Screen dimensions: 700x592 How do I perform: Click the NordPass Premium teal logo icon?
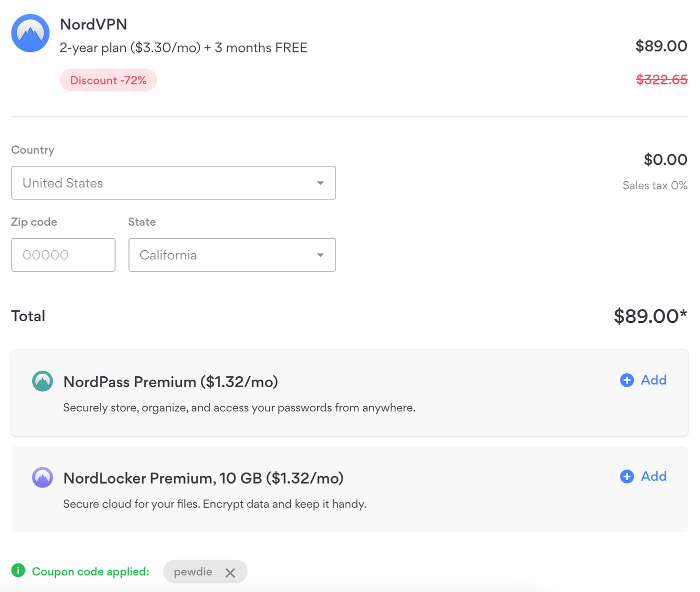42,381
